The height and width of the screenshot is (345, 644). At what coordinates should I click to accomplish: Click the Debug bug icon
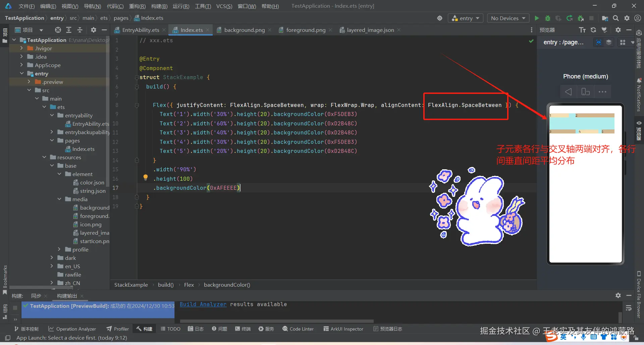[548, 18]
